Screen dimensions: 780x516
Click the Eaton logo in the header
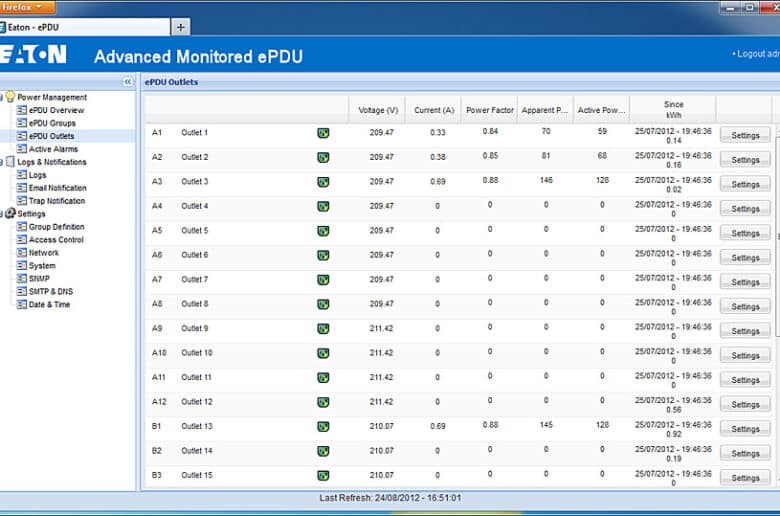point(33,54)
